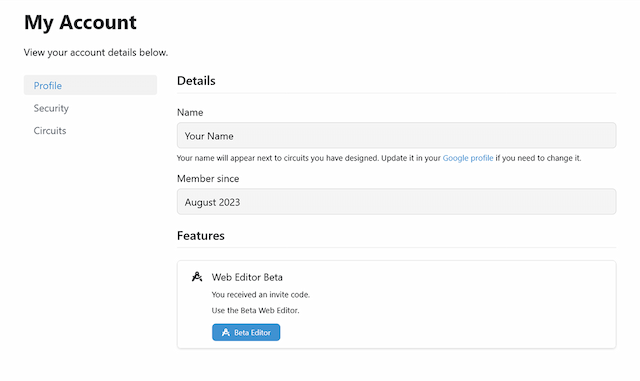Switch to the Security section
Viewport: 640px width, 381px height.
51,108
